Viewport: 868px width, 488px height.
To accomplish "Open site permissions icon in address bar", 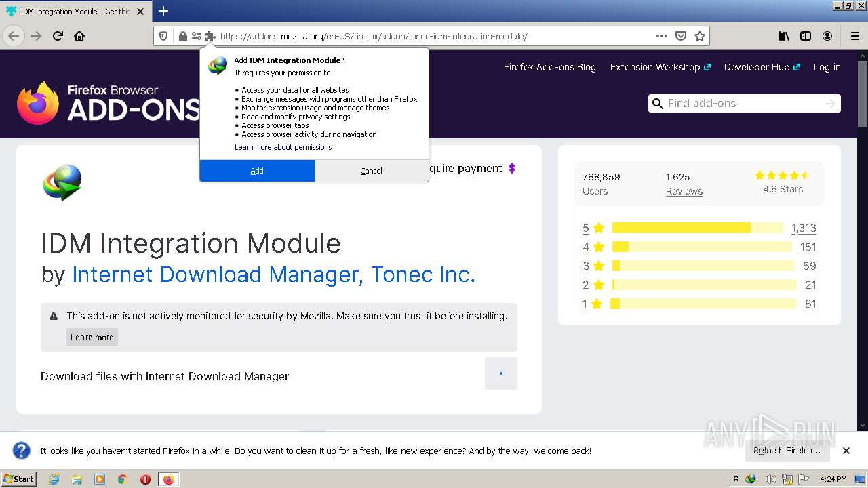I will tap(196, 36).
